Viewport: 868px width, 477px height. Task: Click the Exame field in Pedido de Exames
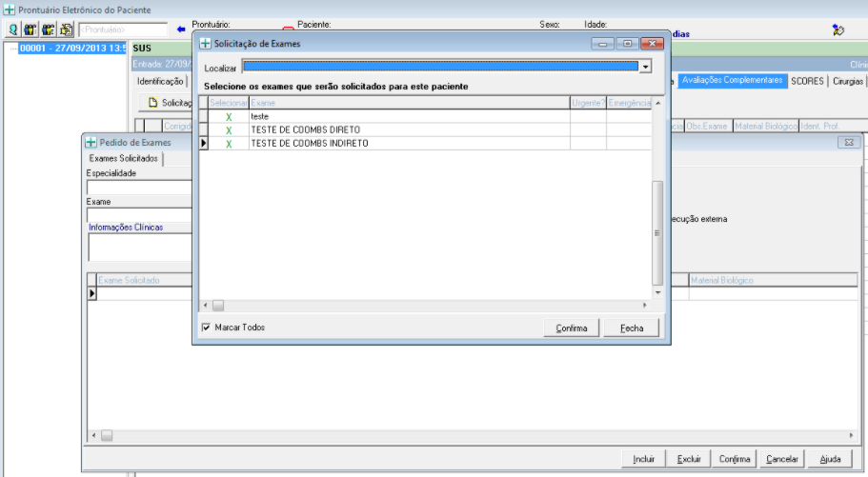point(139,215)
